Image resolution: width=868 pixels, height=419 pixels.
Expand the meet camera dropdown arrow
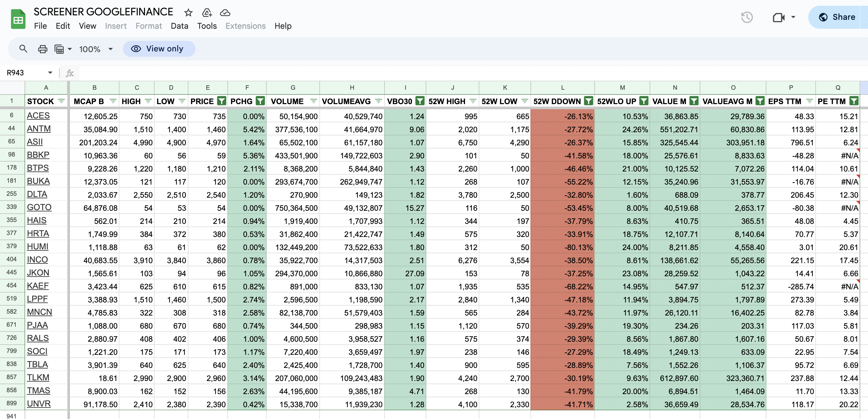point(793,17)
